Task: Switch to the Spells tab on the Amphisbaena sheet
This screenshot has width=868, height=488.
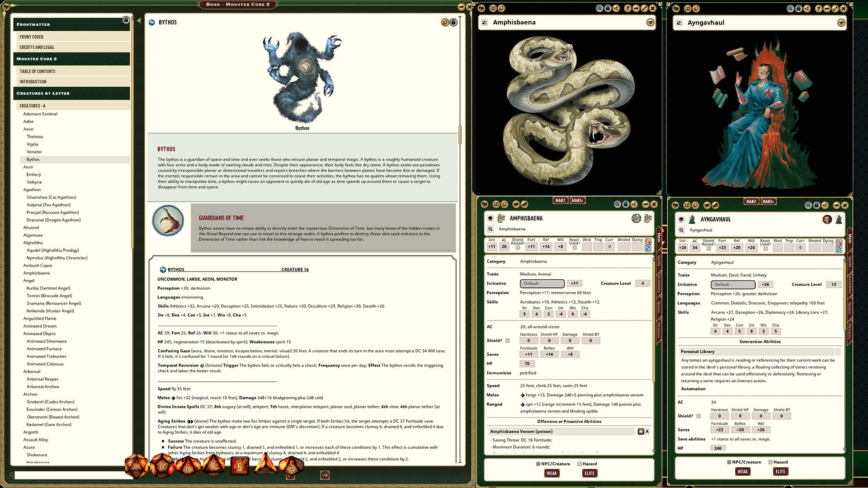Action: tap(659, 261)
